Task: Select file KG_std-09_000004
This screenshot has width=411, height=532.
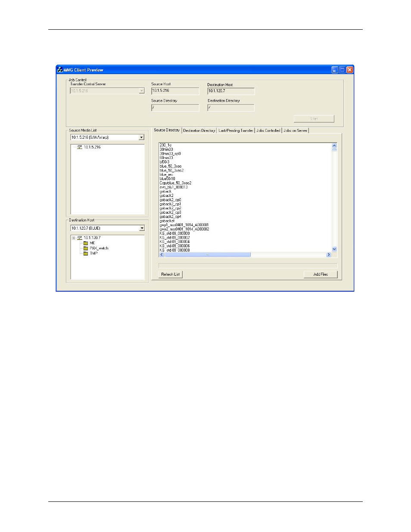Action: (174, 242)
